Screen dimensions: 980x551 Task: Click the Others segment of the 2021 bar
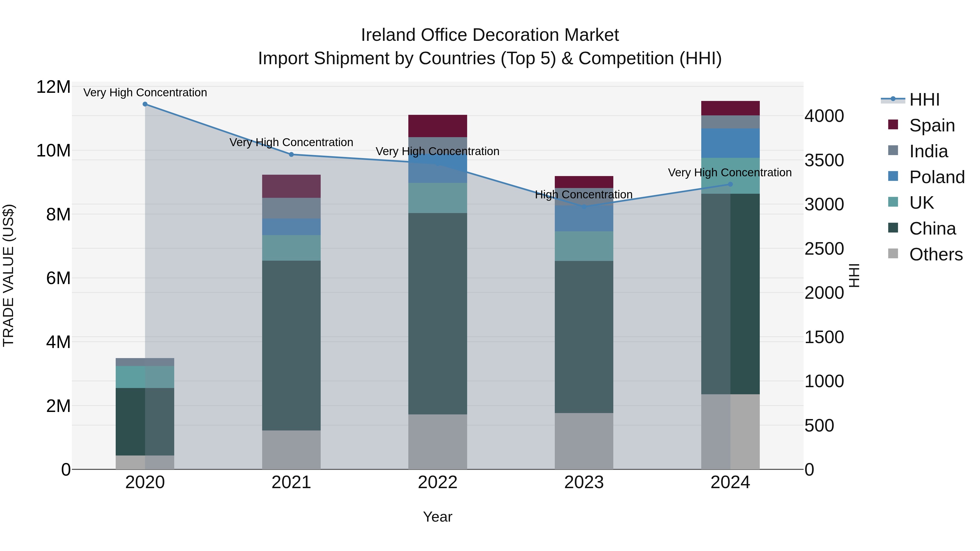pos(291,450)
